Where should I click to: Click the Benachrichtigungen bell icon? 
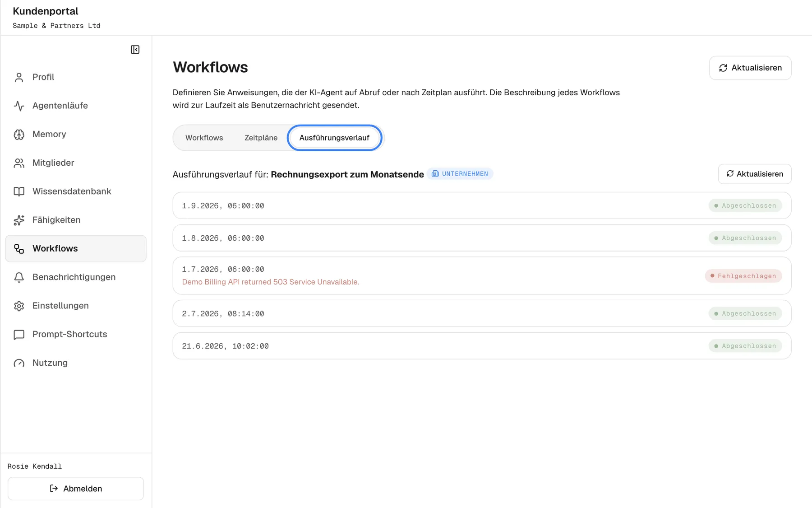pos(19,277)
